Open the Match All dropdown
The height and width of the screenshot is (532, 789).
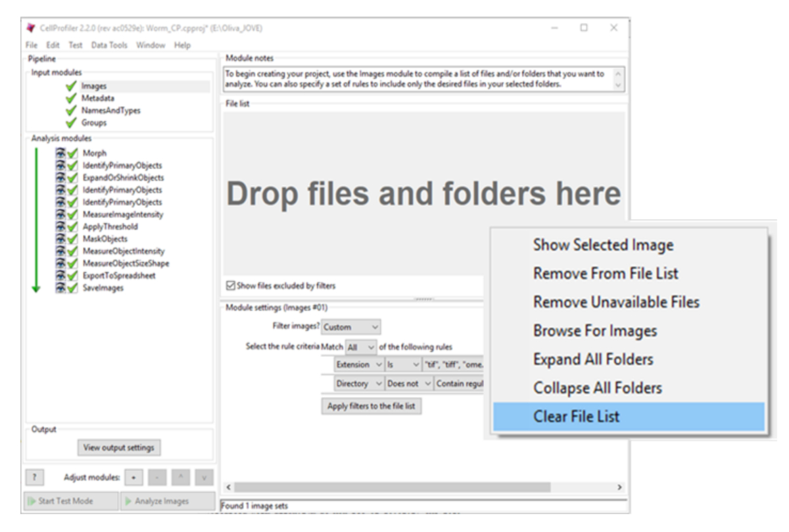(x=361, y=347)
